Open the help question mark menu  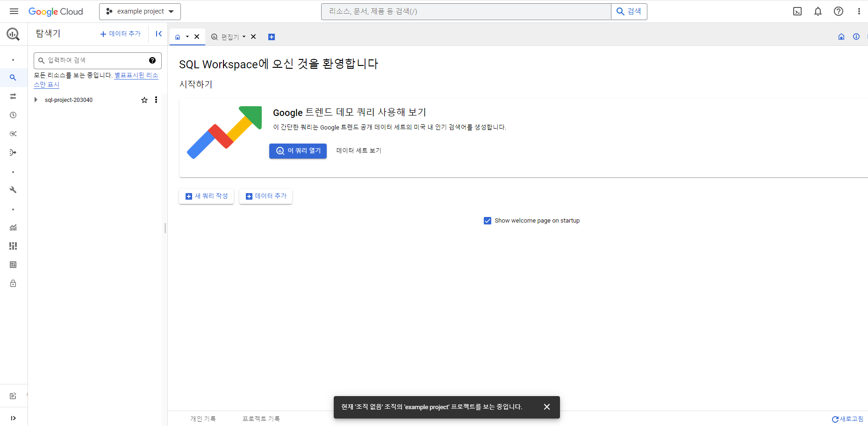point(839,11)
